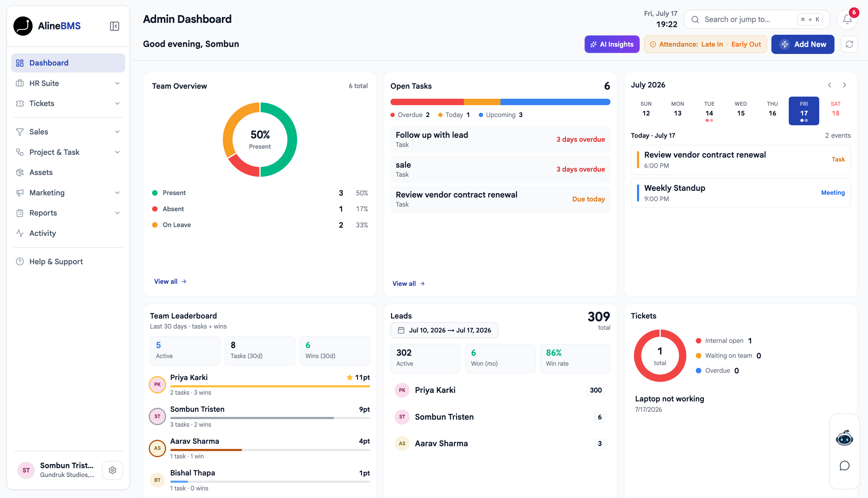The image size is (868, 498).
Task: Click the Activity pulse icon
Action: [20, 233]
